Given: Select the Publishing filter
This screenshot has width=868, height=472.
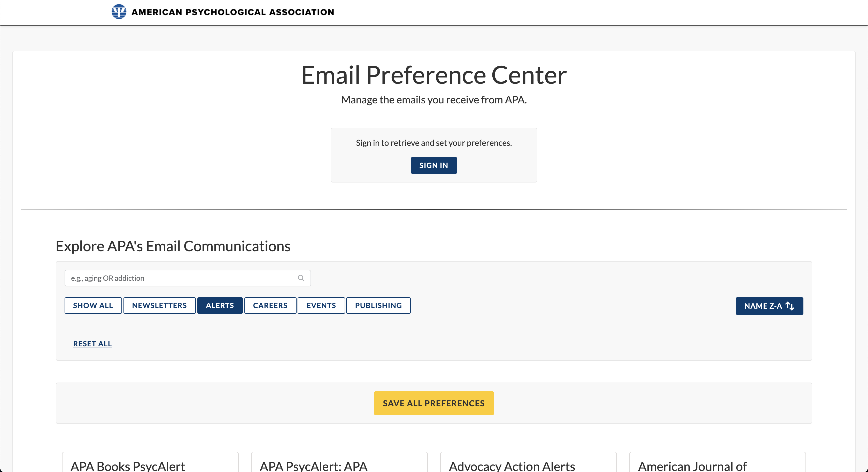Looking at the screenshot, I should pos(378,306).
